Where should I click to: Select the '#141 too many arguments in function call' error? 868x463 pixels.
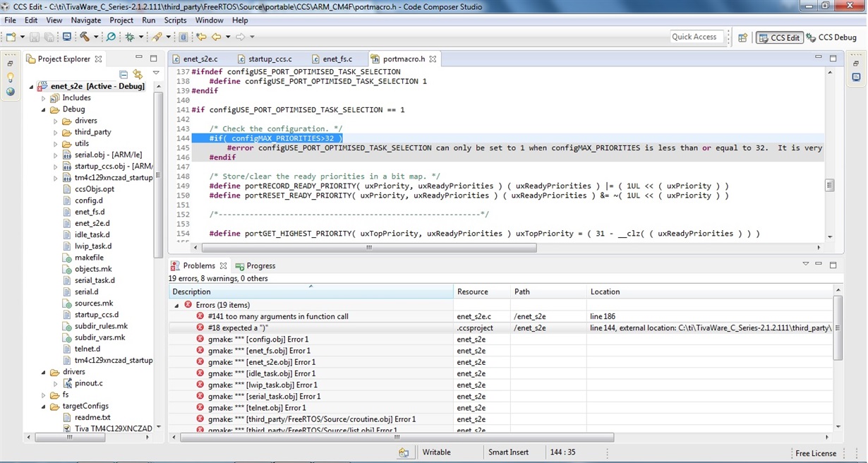[278, 316]
